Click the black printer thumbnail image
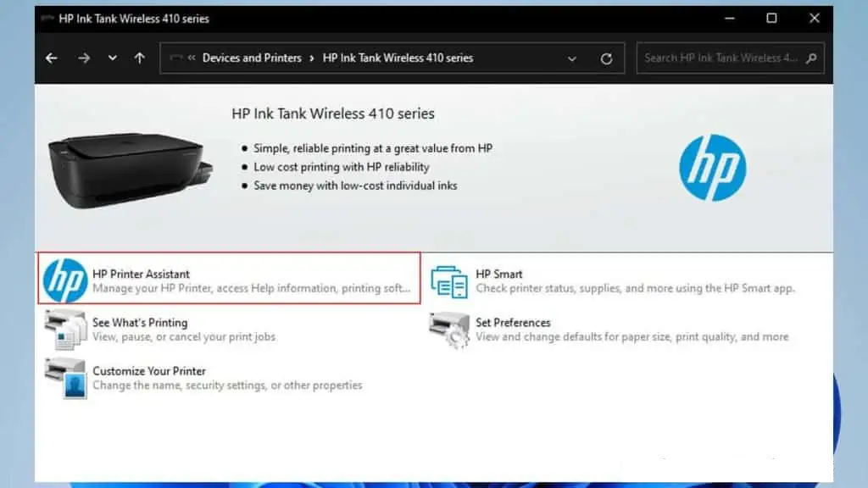This screenshot has width=868, height=488. click(130, 170)
